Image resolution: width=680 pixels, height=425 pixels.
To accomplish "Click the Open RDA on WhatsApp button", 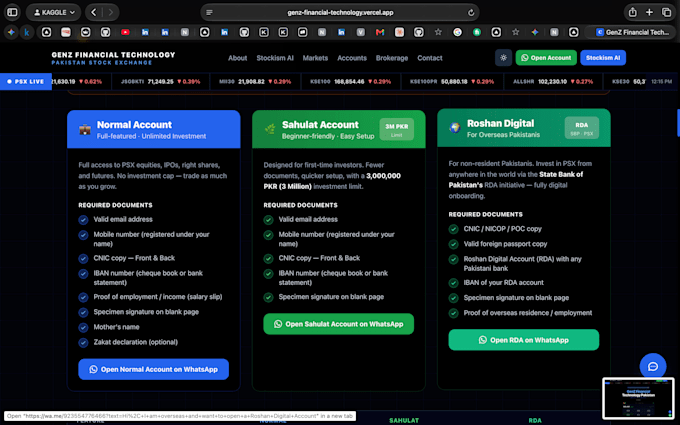I will click(524, 340).
